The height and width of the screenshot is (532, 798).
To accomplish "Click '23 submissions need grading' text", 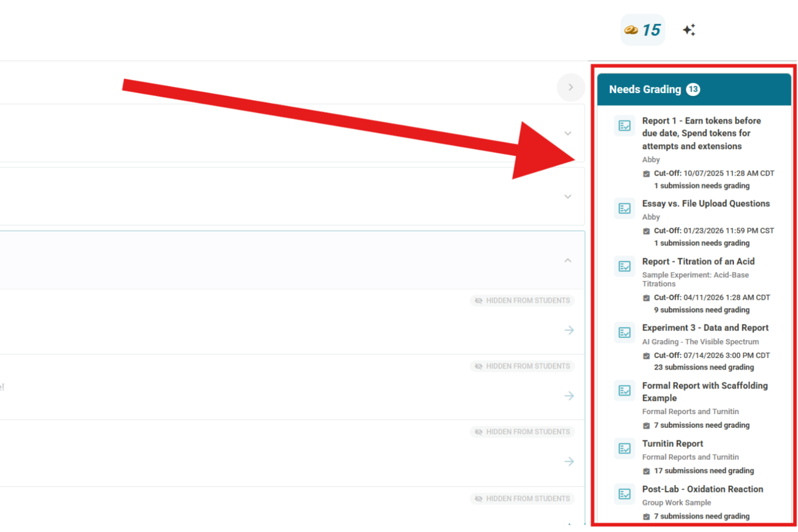I will pyautogui.click(x=703, y=368).
